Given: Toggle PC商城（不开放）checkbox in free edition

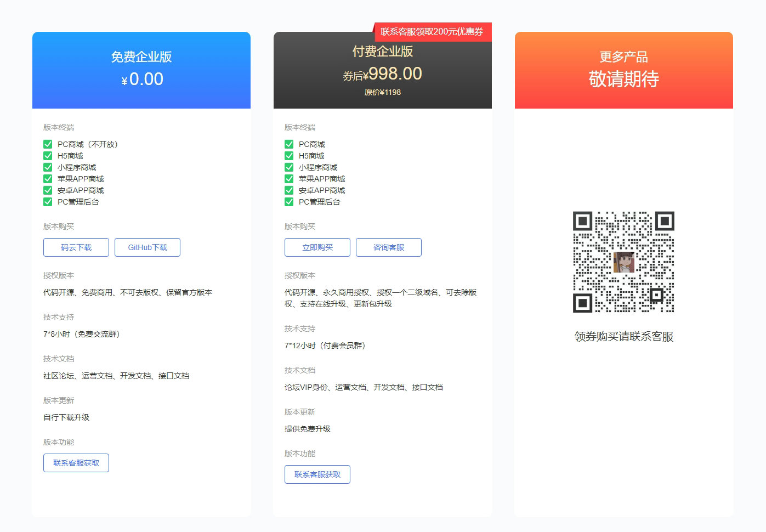Looking at the screenshot, I should click(48, 144).
